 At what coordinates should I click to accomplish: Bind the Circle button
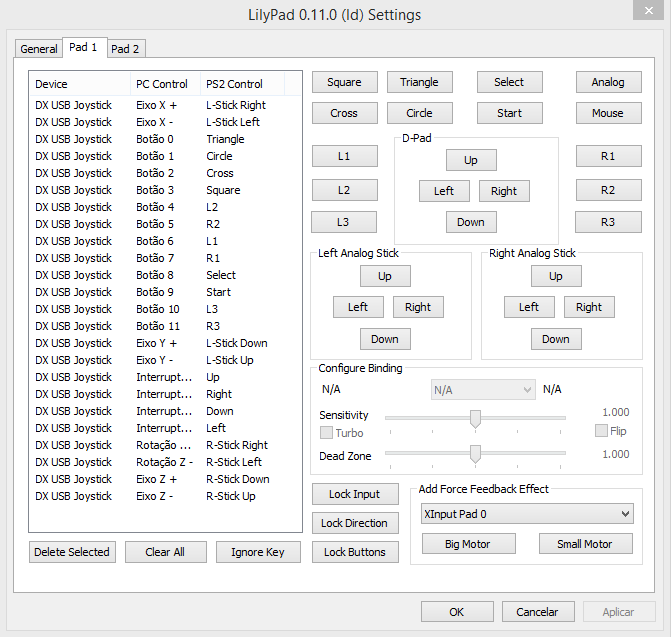click(x=419, y=113)
